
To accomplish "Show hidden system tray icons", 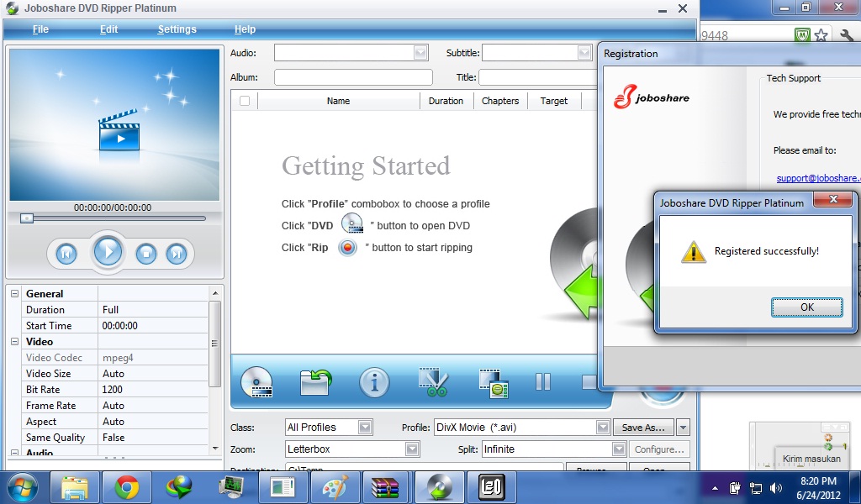I will 715,488.
